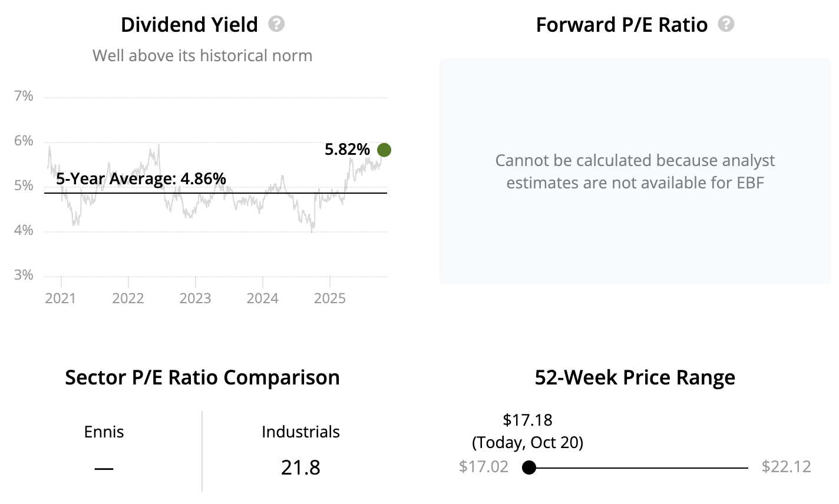Click the 2025 x-axis year label

(x=329, y=298)
